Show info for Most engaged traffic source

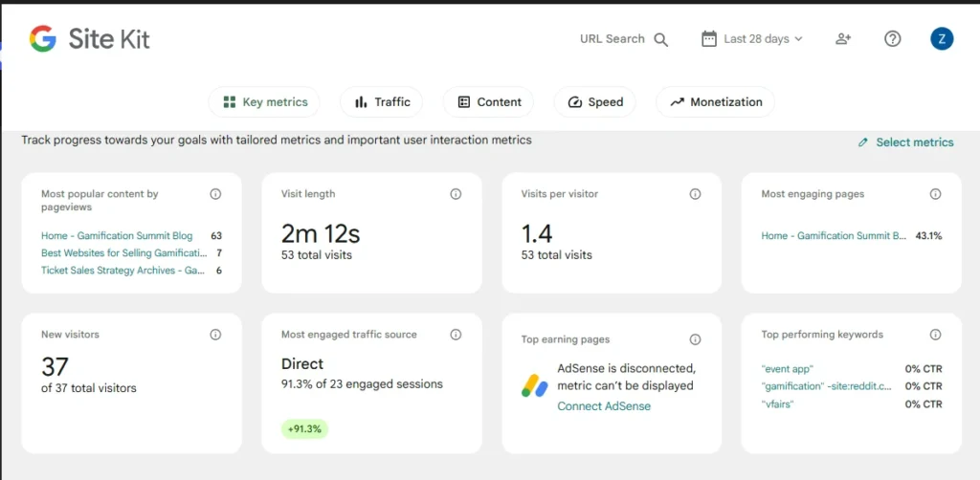(456, 335)
